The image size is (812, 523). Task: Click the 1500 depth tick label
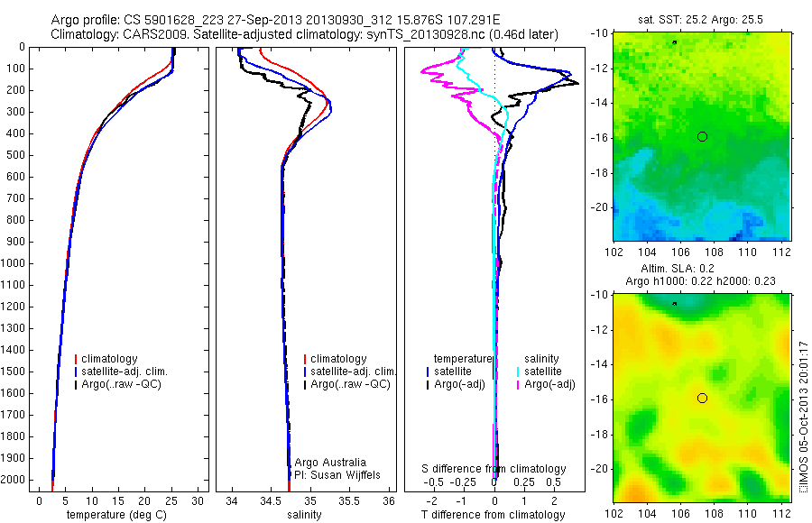tap(13, 372)
